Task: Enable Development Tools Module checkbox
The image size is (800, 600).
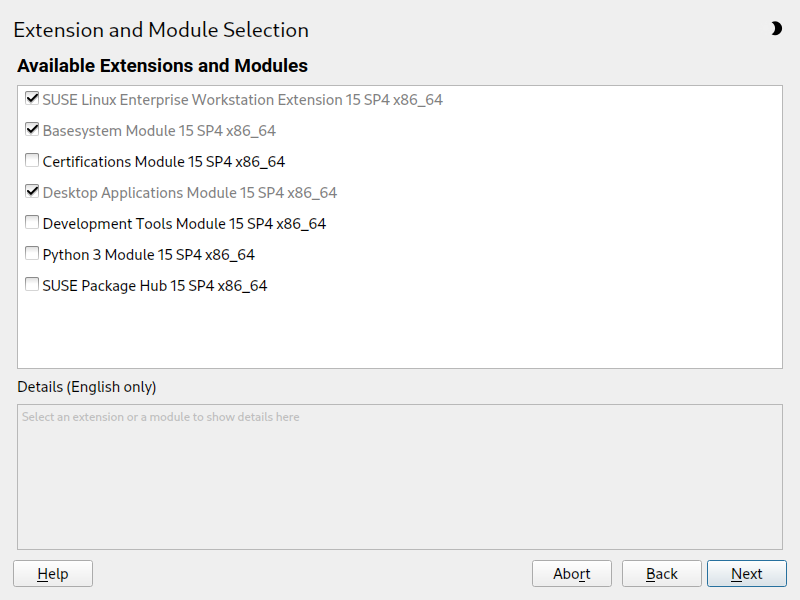Action: pos(32,223)
